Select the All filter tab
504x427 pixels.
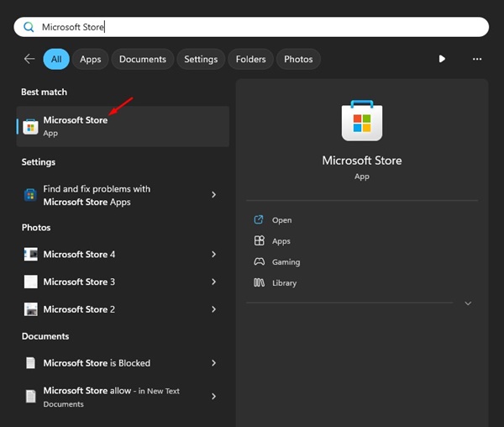tap(56, 59)
